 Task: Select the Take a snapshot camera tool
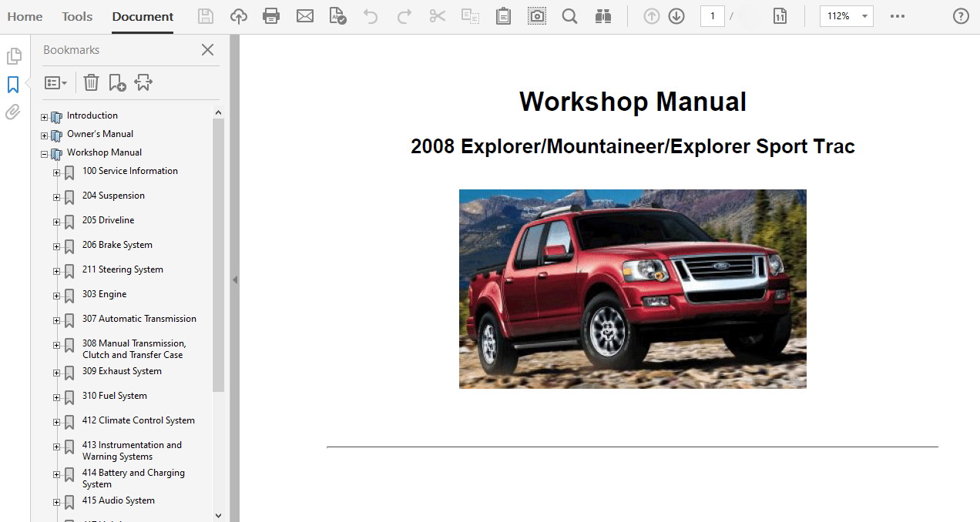pos(536,16)
